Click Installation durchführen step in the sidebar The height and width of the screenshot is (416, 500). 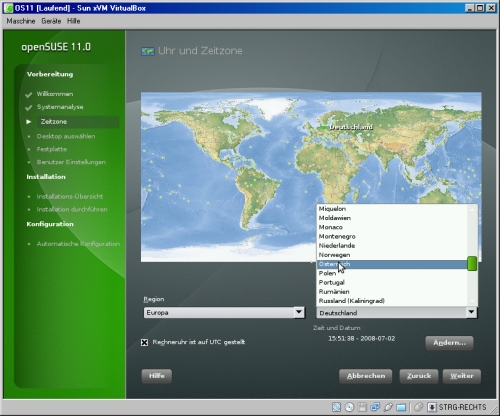(72, 210)
